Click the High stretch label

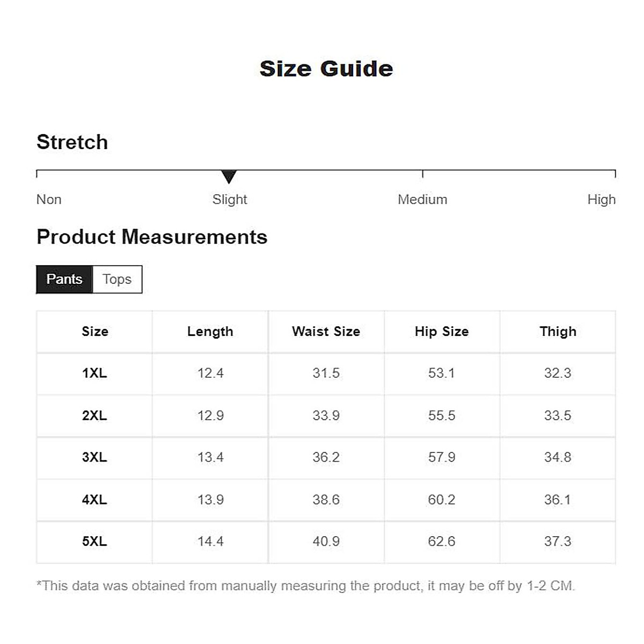[601, 200]
